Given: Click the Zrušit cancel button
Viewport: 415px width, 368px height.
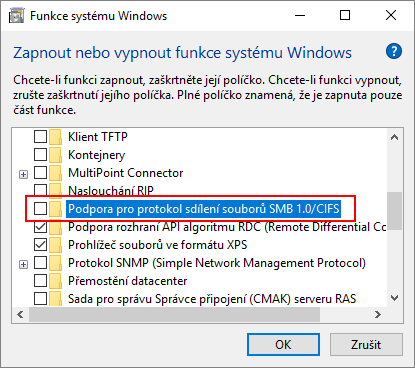Looking at the screenshot, I should (x=366, y=344).
